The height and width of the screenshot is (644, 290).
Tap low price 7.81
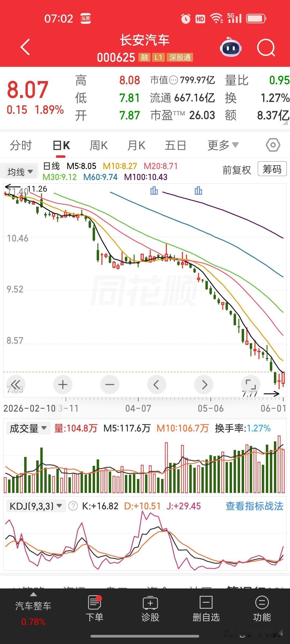[x=130, y=98]
